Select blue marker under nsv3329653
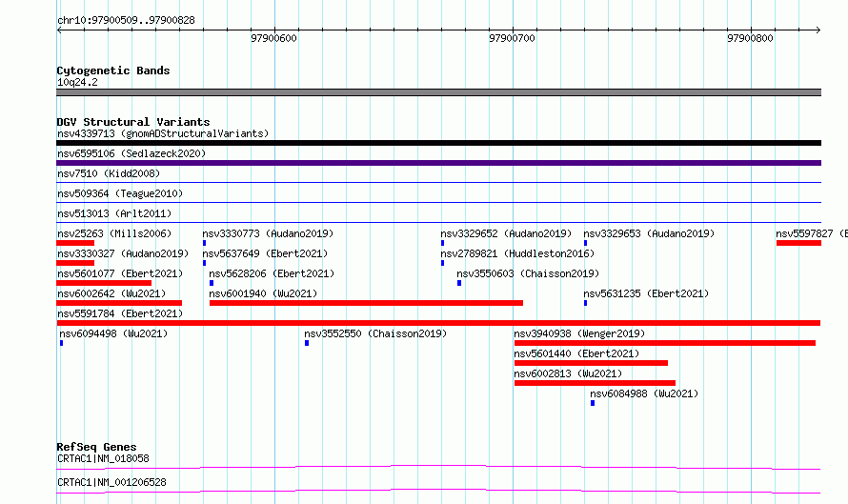Image resolution: width=848 pixels, height=504 pixels. tap(585, 243)
